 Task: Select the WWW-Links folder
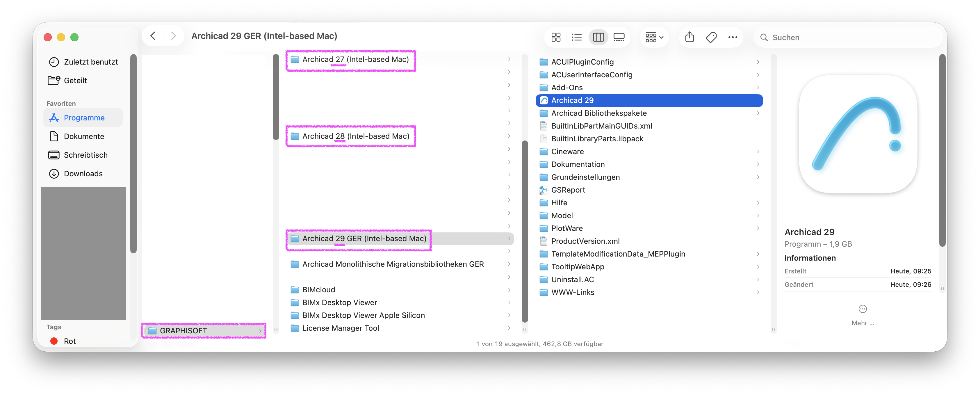[649, 293]
